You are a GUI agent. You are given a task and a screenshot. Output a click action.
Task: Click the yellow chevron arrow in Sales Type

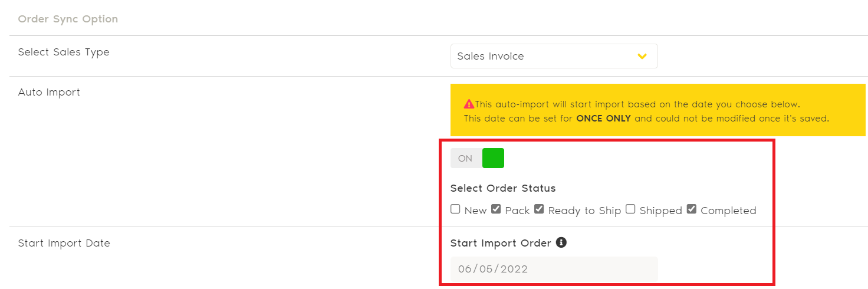(642, 56)
